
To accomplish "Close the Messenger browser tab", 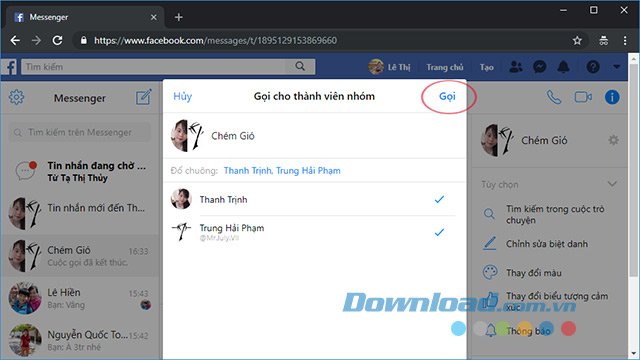I will (x=153, y=17).
